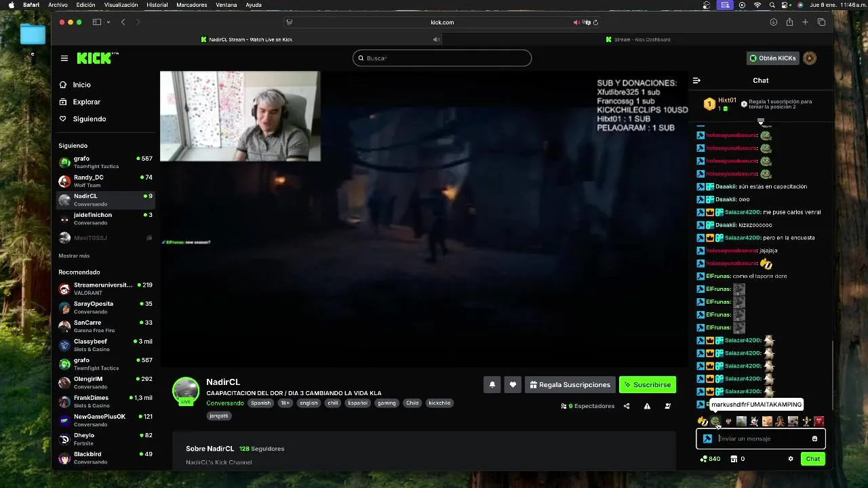Open a new Safari tab with plus
This screenshot has height=488, width=868.
coord(805,22)
